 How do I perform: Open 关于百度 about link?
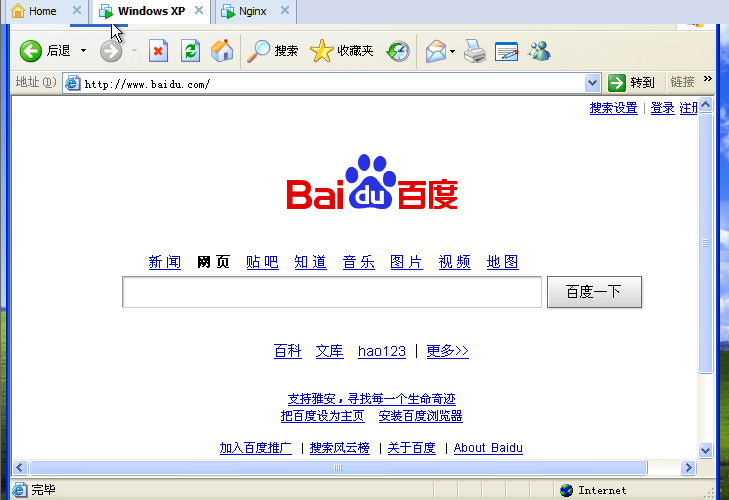(411, 448)
